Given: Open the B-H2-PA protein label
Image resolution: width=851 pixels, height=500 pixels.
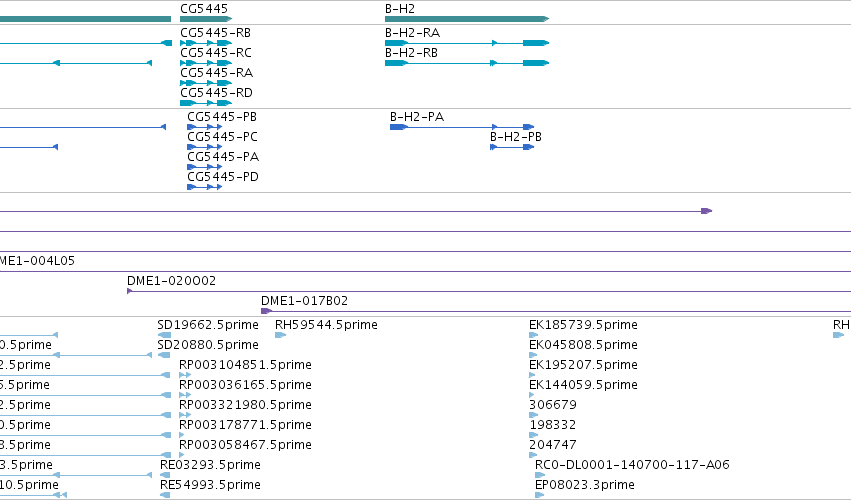Looking at the screenshot, I should coord(417,117).
